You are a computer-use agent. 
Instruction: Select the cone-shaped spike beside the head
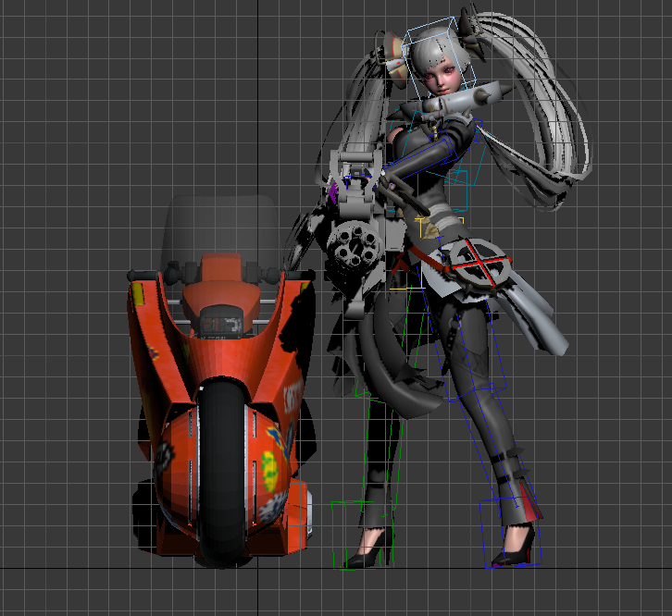[495, 93]
